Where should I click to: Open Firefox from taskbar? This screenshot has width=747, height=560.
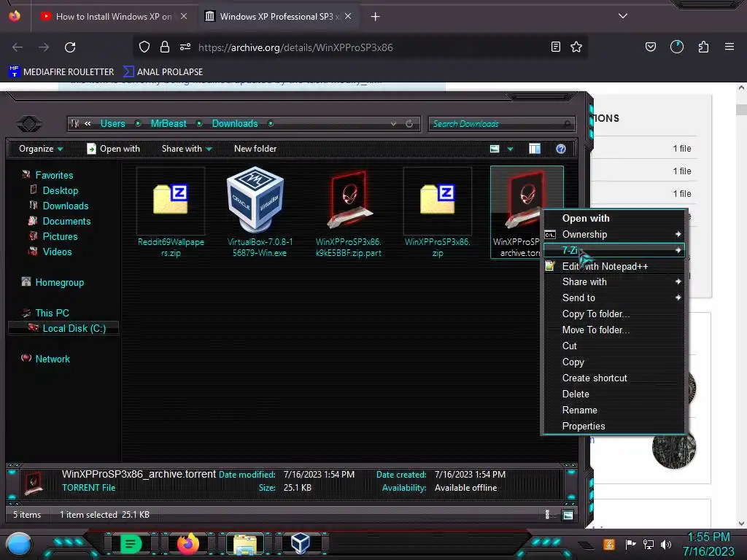pyautogui.click(x=188, y=543)
